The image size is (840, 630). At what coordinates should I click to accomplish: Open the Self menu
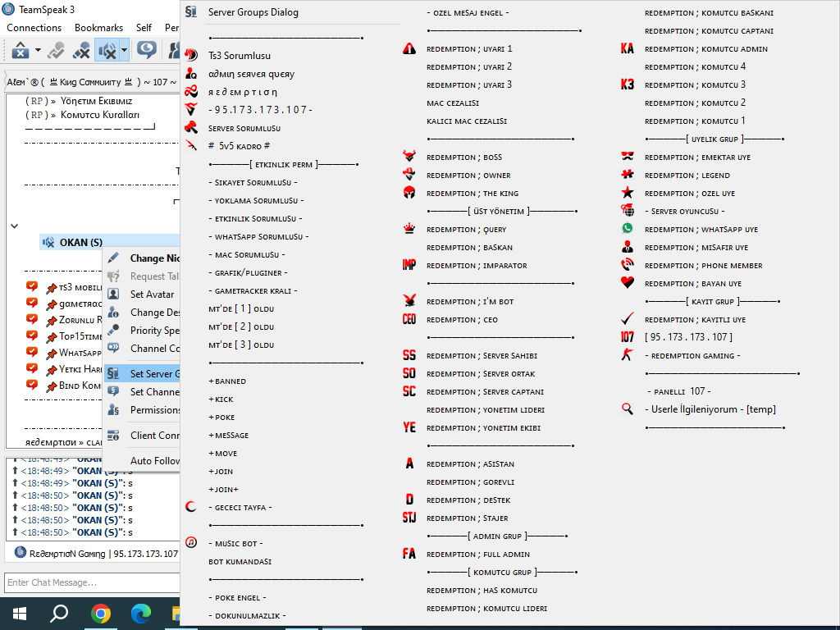[144, 27]
